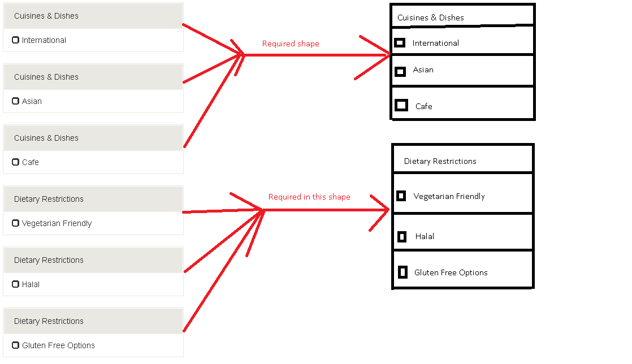The height and width of the screenshot is (364, 632).
Task: Tick International checkbox in black-bordered mockup
Action: [x=400, y=43]
